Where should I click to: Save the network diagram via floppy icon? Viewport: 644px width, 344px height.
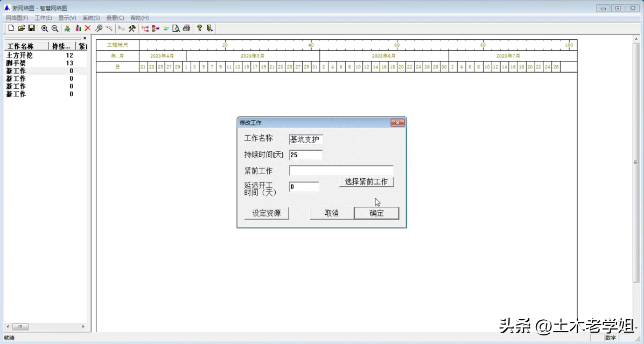coord(31,28)
